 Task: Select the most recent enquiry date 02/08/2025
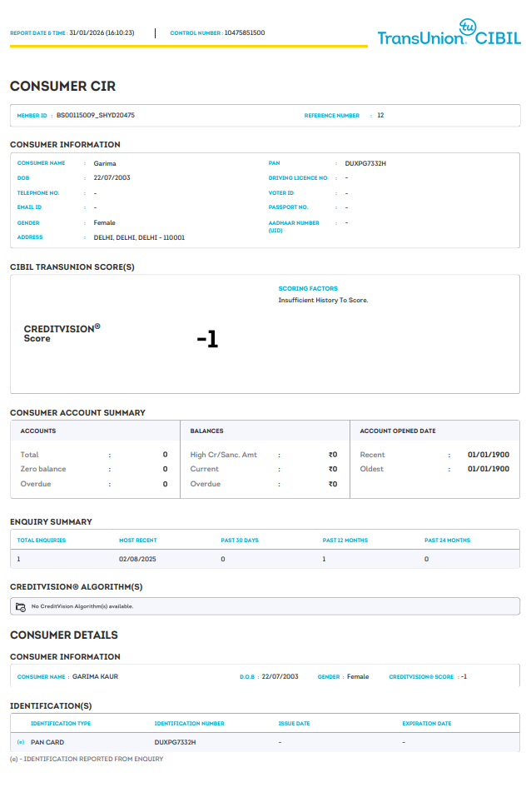pos(137,560)
